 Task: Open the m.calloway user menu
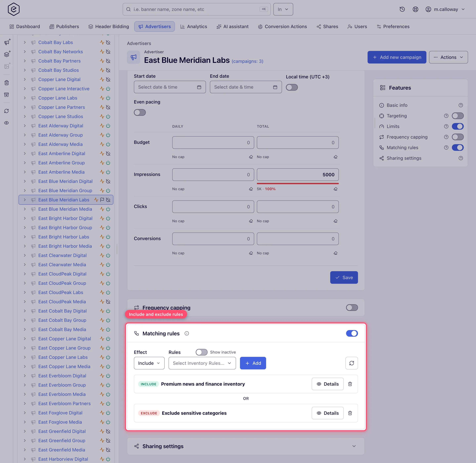click(x=445, y=9)
